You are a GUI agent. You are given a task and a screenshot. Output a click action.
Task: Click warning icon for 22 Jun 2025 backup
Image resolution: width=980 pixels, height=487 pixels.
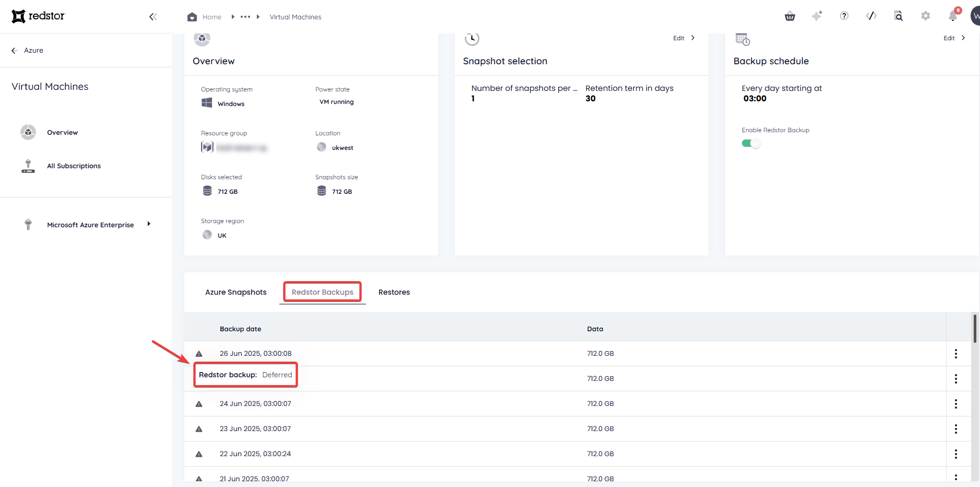(x=199, y=454)
